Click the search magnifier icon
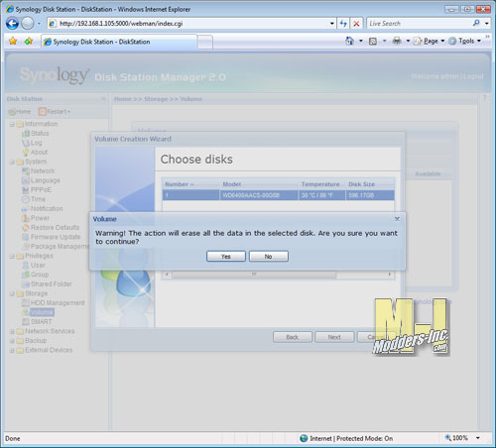496x448 pixels. click(x=476, y=23)
